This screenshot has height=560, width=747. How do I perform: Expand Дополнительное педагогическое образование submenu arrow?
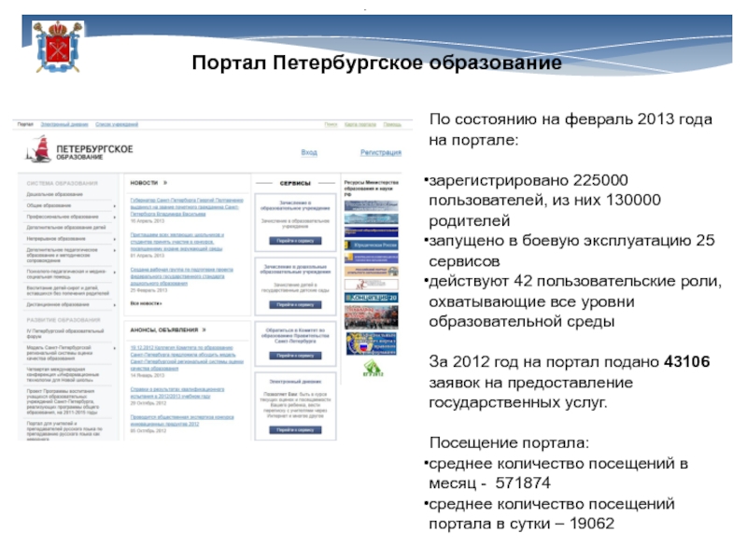coord(115,250)
